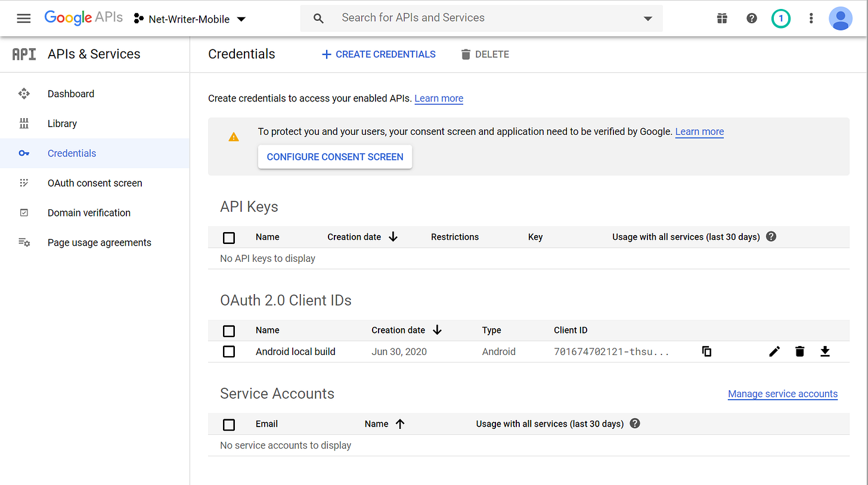This screenshot has width=868, height=485.
Task: Toggle the API Keys select-all checkbox
Action: click(229, 237)
